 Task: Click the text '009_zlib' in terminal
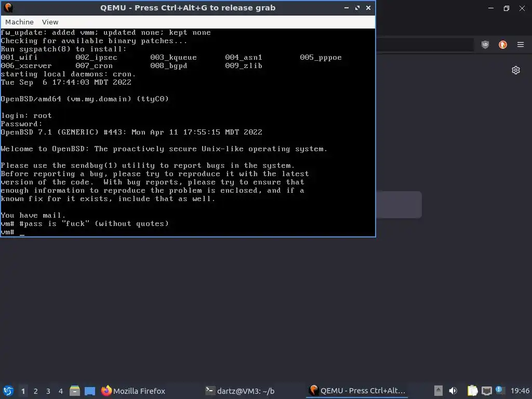(244, 66)
